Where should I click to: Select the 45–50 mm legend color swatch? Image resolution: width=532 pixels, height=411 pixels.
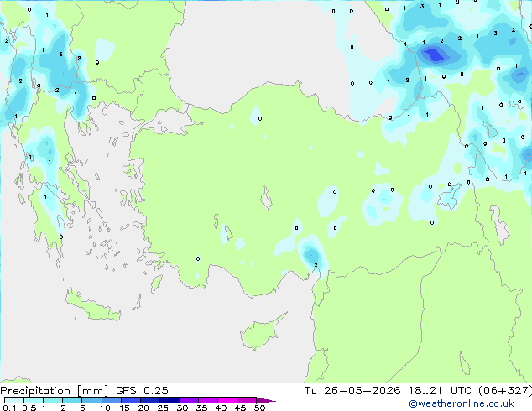tap(247, 400)
